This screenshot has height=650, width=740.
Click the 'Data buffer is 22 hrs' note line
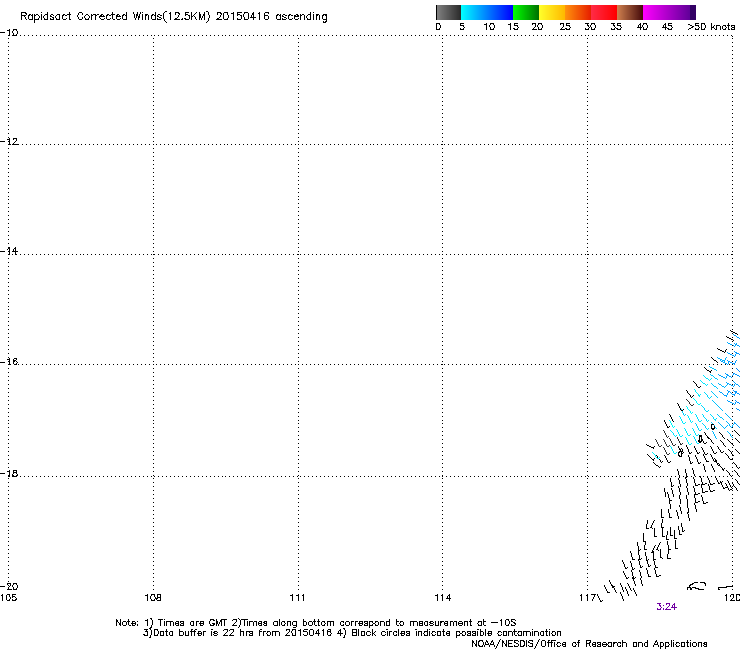pos(352,633)
